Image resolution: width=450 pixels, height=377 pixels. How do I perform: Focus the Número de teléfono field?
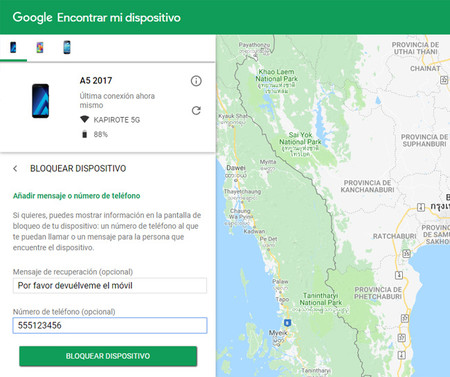click(110, 325)
